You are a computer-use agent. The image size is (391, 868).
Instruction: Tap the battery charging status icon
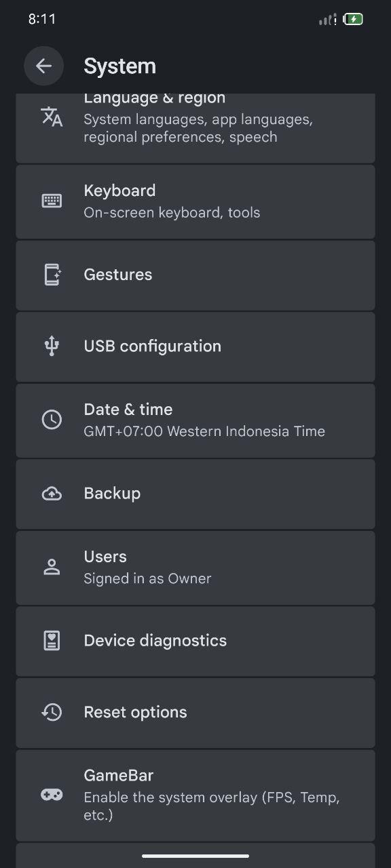353,19
